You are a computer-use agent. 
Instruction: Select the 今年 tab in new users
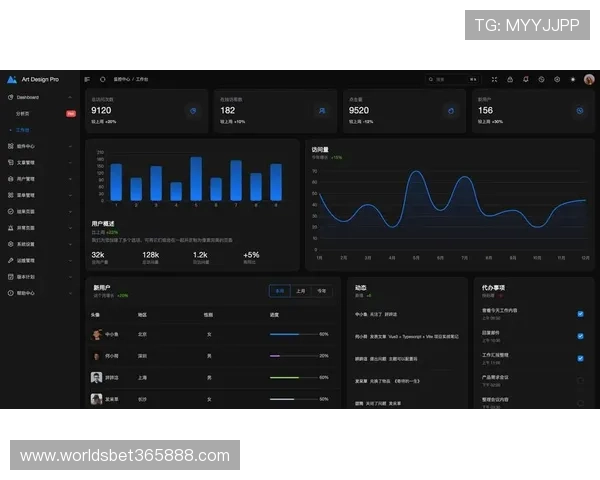pos(322,291)
